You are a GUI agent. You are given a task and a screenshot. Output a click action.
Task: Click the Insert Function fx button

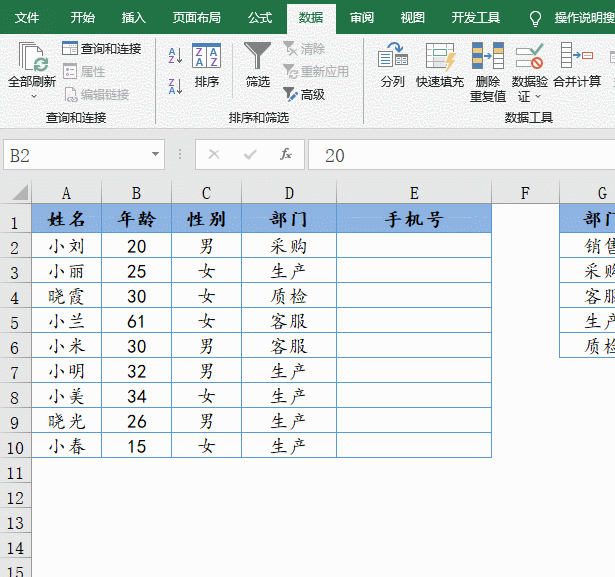pos(286,154)
